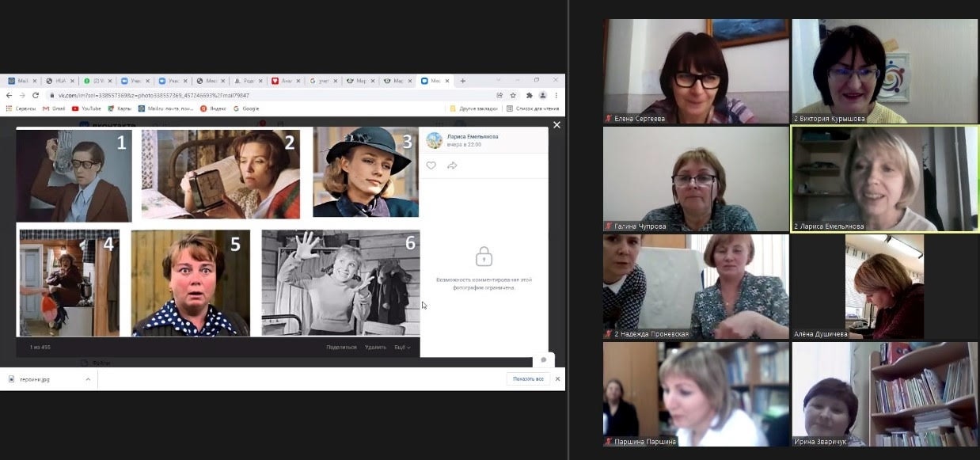Click the muted mic icon next to Галина Чупрова
Viewport: 980px width, 460px height.
608,226
